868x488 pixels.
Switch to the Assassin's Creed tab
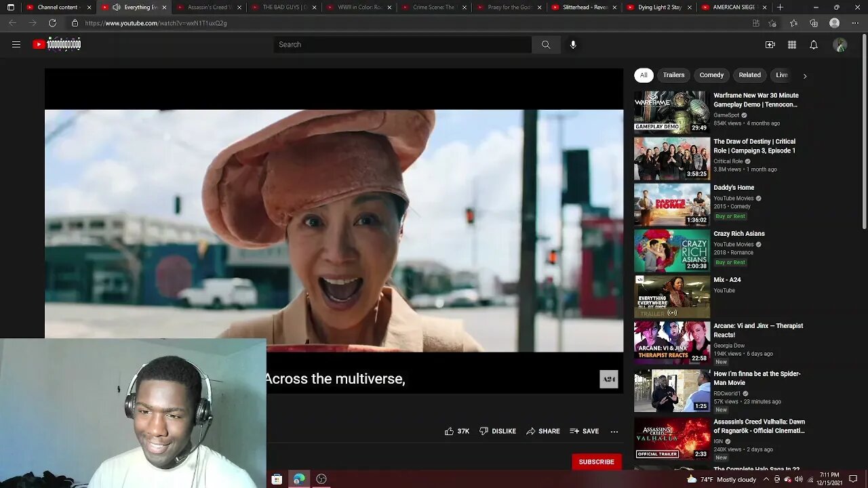point(208,7)
